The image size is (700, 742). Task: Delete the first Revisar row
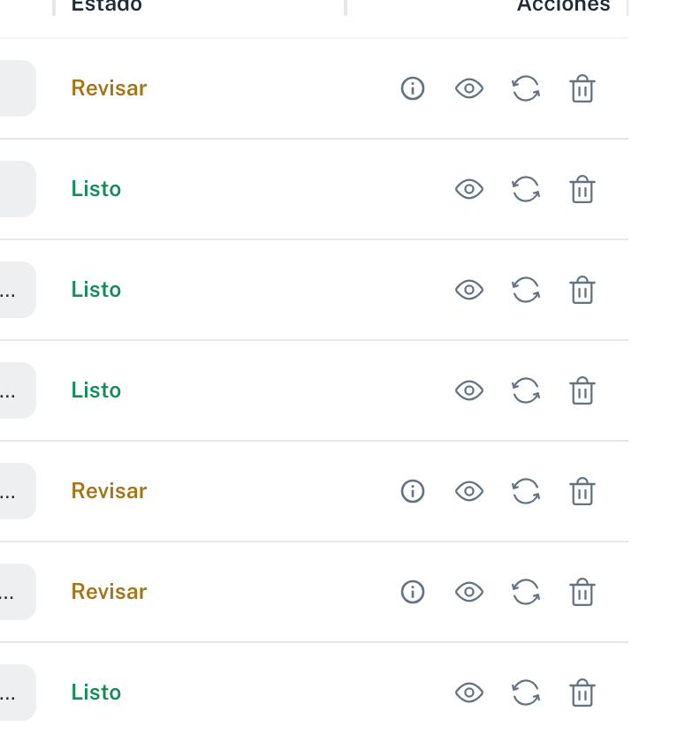point(582,88)
